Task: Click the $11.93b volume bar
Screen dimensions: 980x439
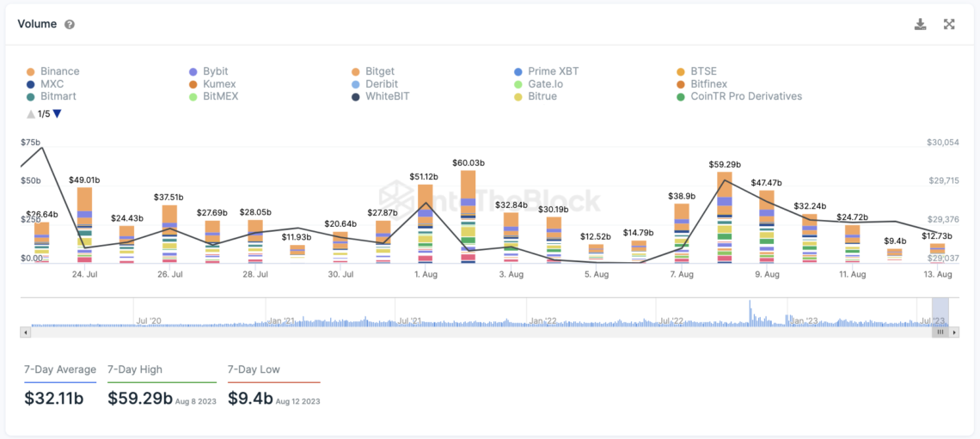Action: [297, 254]
